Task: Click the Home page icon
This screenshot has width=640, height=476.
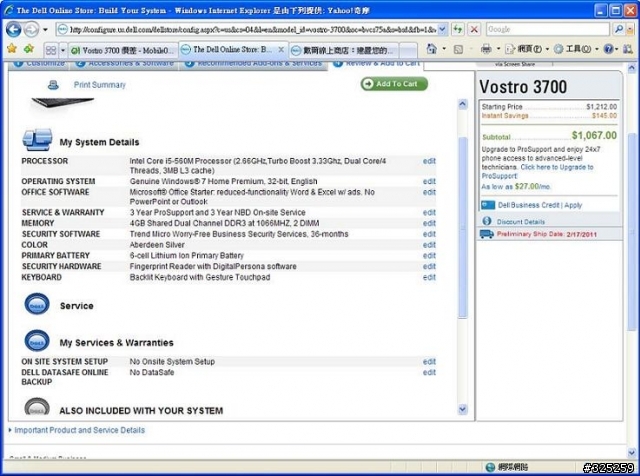Action: click(431, 49)
